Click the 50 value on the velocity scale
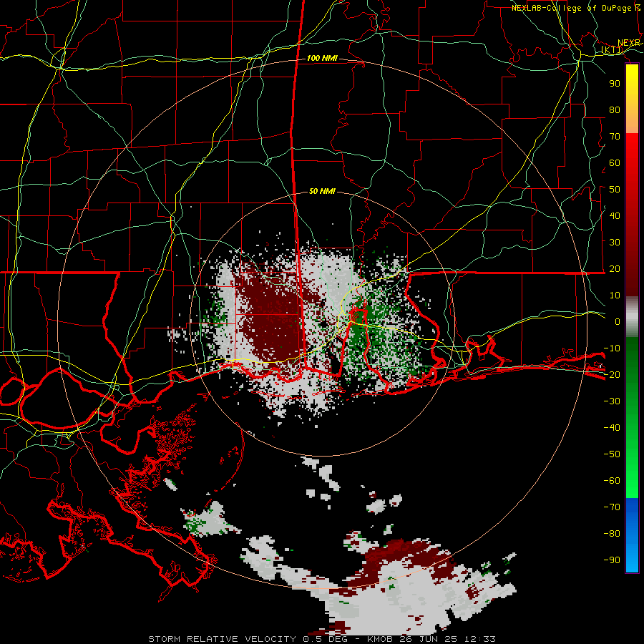644x644 pixels. (615, 190)
